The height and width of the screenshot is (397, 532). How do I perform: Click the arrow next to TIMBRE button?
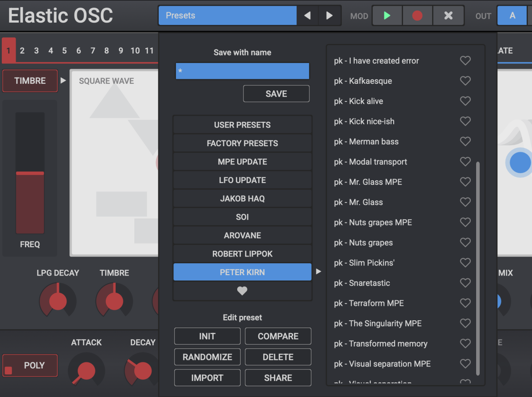tap(63, 81)
